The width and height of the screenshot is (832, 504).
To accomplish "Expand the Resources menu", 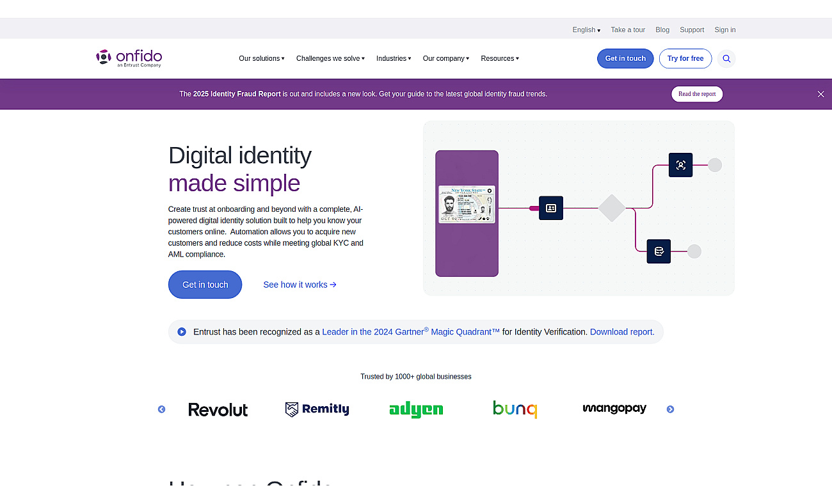I will point(500,58).
